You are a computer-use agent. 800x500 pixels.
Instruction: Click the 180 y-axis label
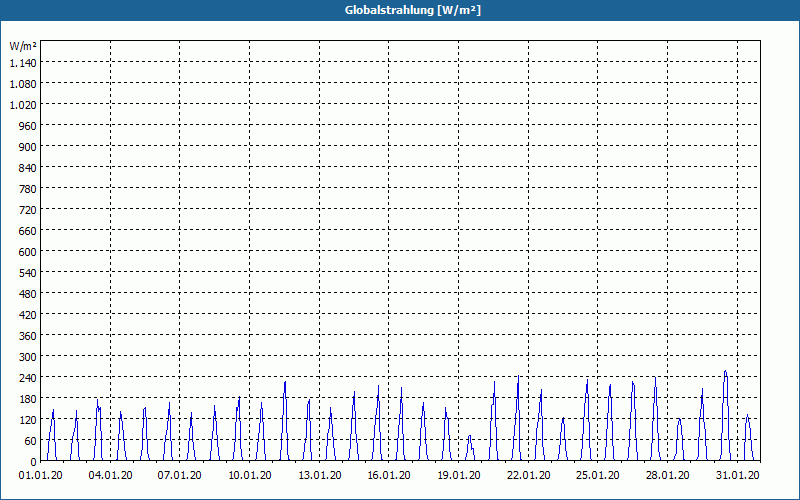[28, 398]
